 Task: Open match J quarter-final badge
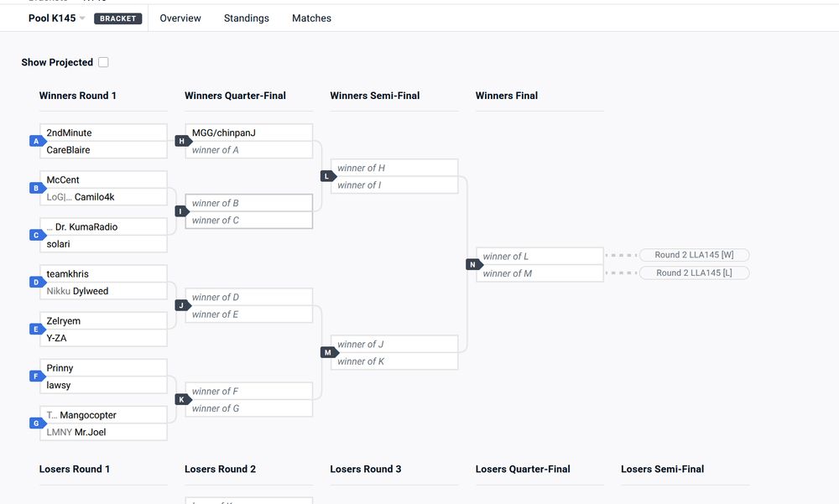[x=181, y=305]
